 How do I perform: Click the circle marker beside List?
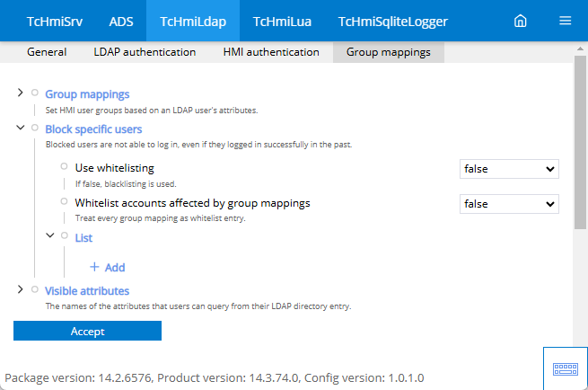pos(64,235)
